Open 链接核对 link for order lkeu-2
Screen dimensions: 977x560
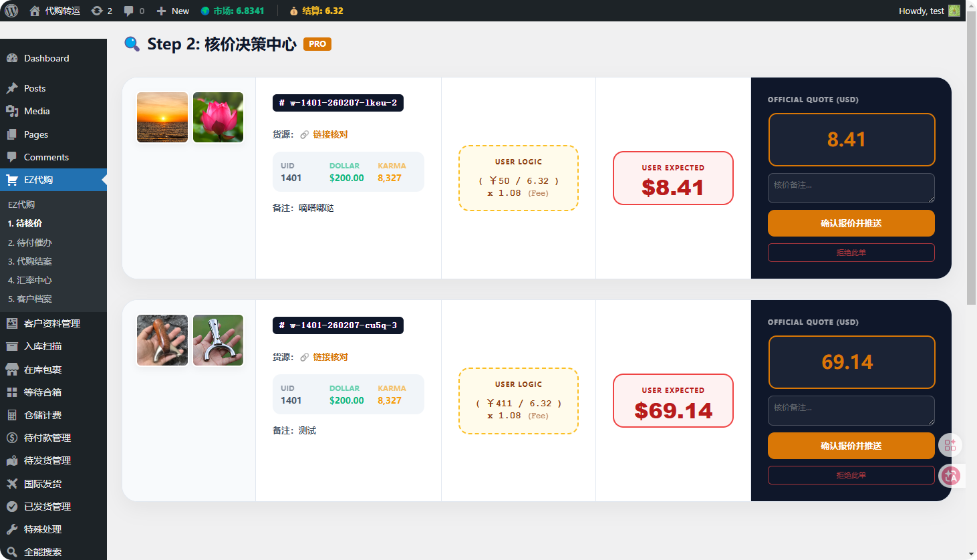click(x=330, y=134)
